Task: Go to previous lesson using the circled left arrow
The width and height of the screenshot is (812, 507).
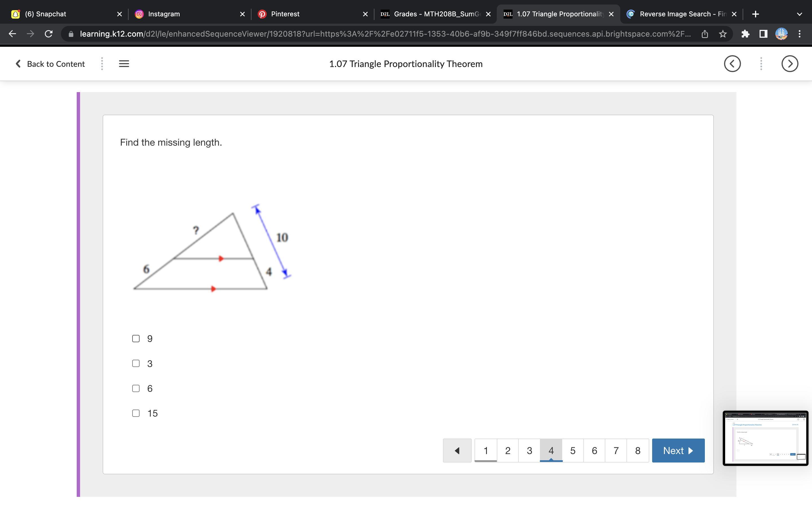Action: click(x=732, y=64)
